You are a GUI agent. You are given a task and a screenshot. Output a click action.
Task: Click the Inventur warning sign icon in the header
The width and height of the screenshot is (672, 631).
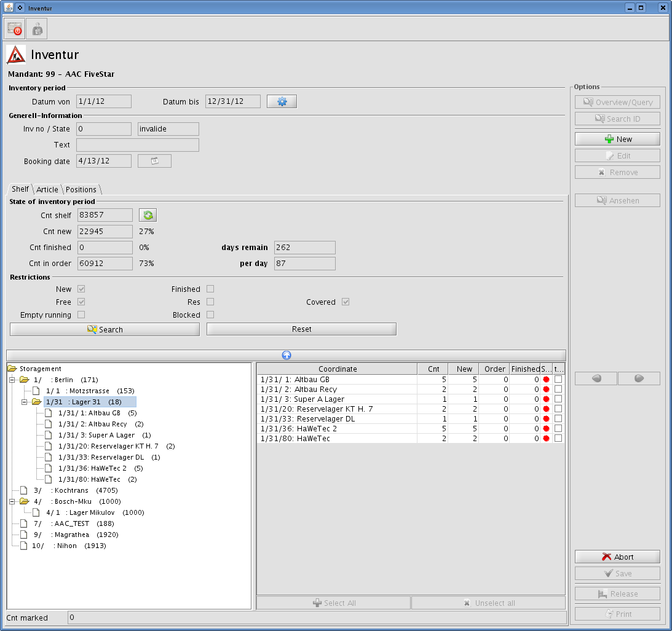coord(17,55)
